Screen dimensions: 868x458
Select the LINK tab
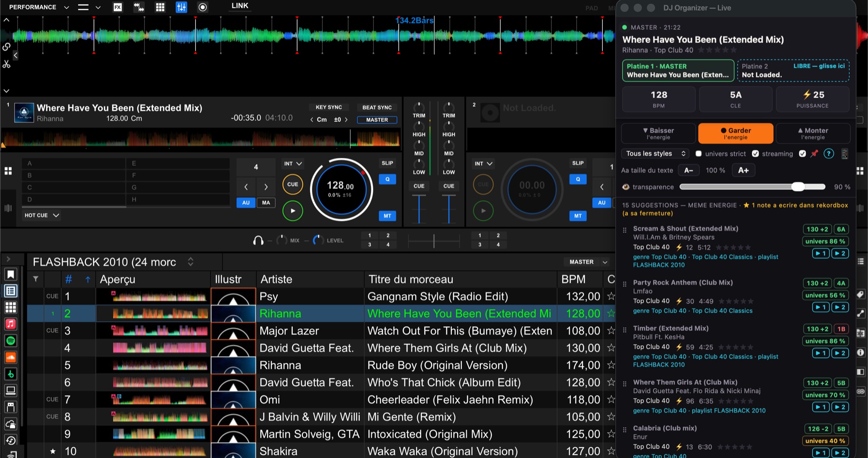240,6
